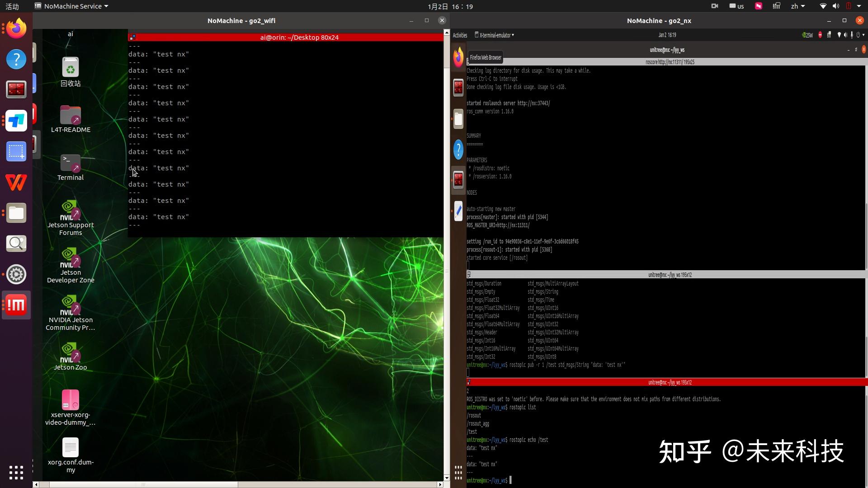Show applications grid in Ubuntu dock

pyautogui.click(x=16, y=473)
